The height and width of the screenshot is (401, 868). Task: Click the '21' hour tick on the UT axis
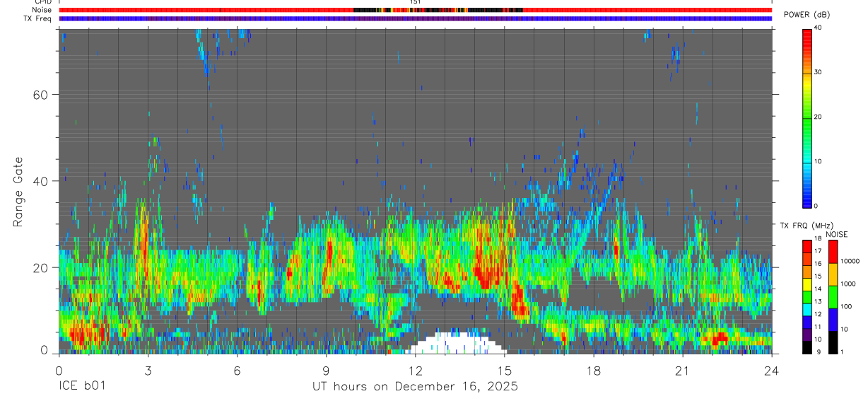(683, 371)
